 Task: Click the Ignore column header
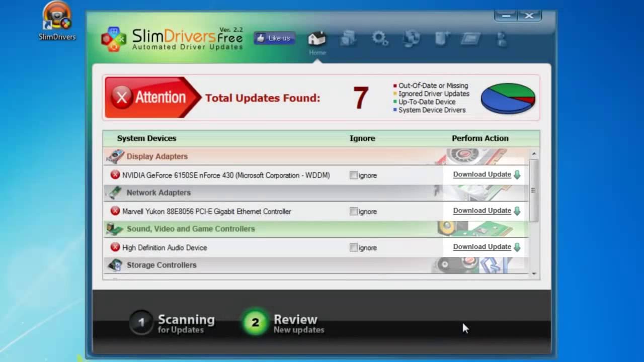click(362, 138)
